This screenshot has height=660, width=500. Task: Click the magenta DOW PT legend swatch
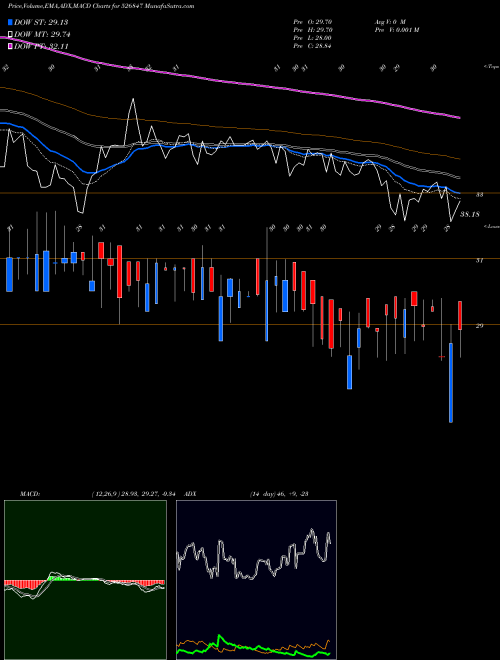(x=10, y=46)
